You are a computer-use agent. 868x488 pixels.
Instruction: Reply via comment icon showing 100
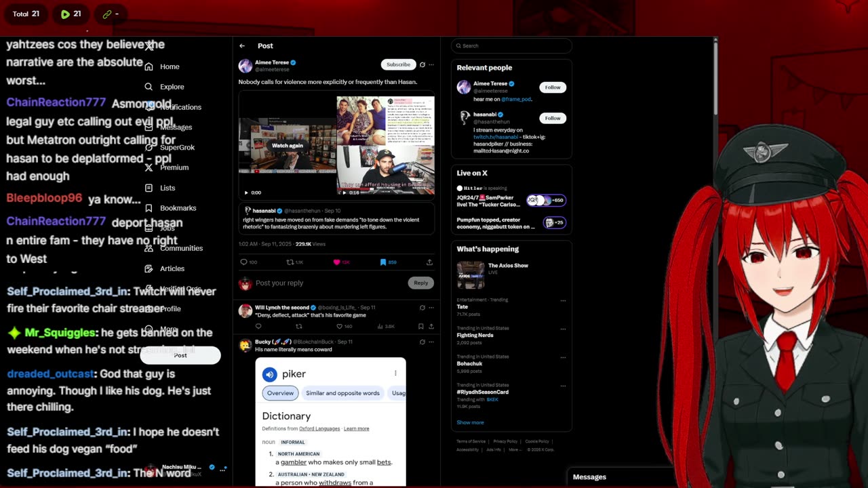(x=248, y=262)
